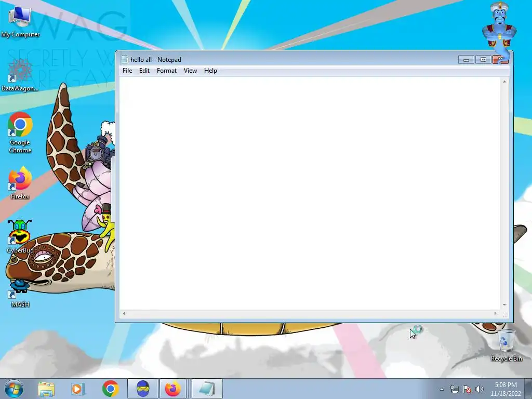Image resolution: width=532 pixels, height=399 pixels.
Task: Switch to Firefox in the taskbar
Action: click(x=173, y=389)
